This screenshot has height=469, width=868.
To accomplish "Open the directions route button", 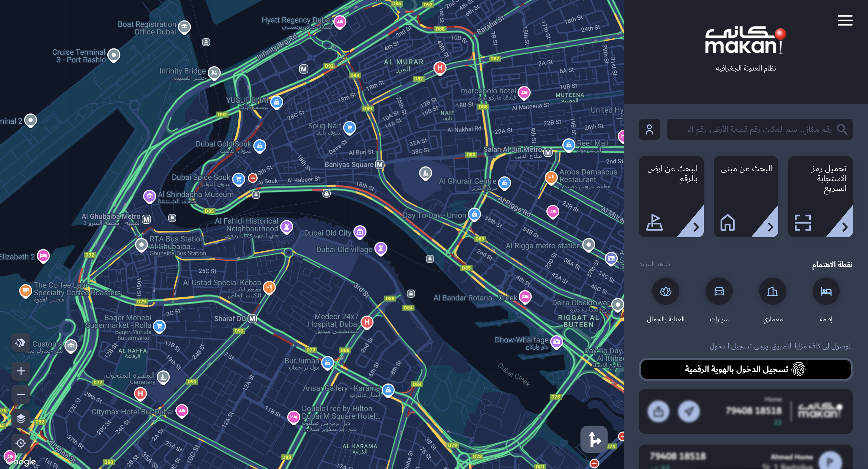I will (x=594, y=439).
